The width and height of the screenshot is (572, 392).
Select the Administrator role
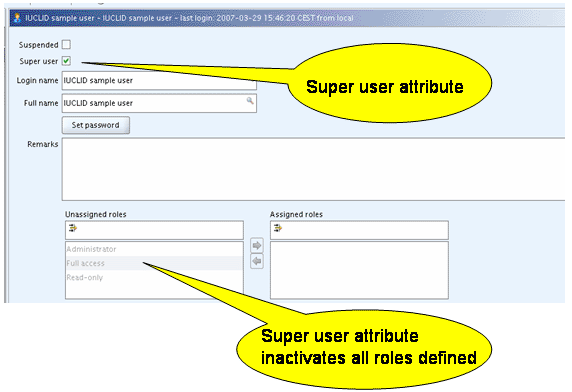point(154,249)
